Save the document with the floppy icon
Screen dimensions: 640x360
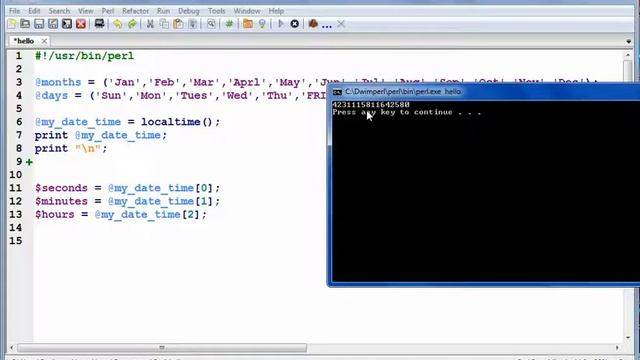pos(39,24)
